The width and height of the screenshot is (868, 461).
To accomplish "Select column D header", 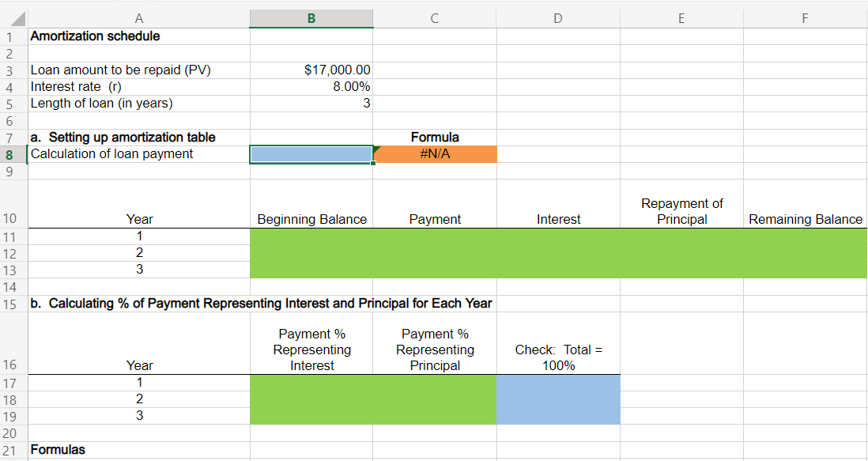I will tap(558, 18).
